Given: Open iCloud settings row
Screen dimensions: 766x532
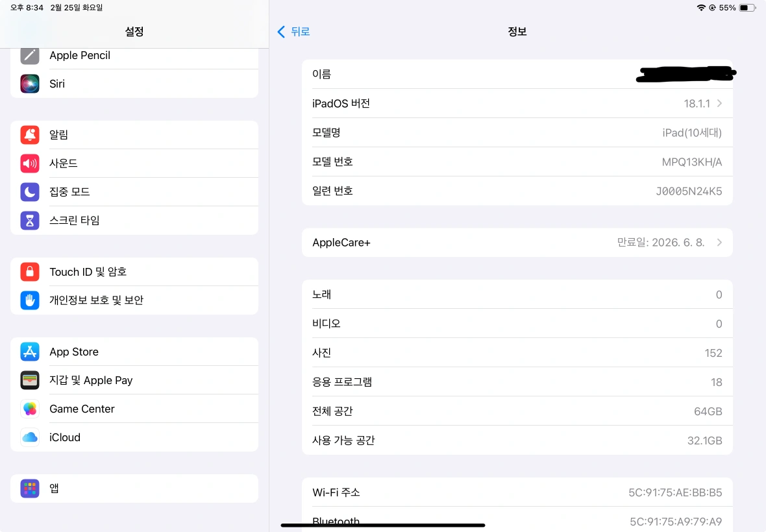Looking at the screenshot, I should coord(134,437).
